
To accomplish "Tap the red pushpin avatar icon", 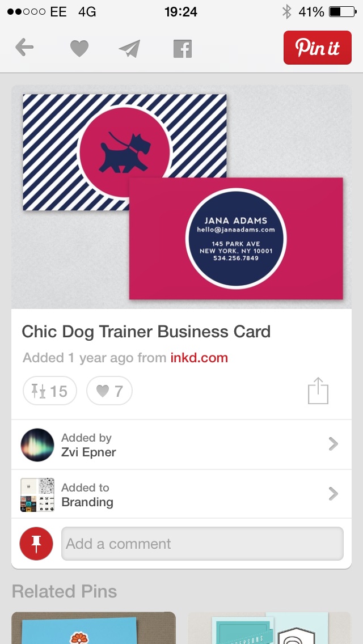I will tap(36, 543).
